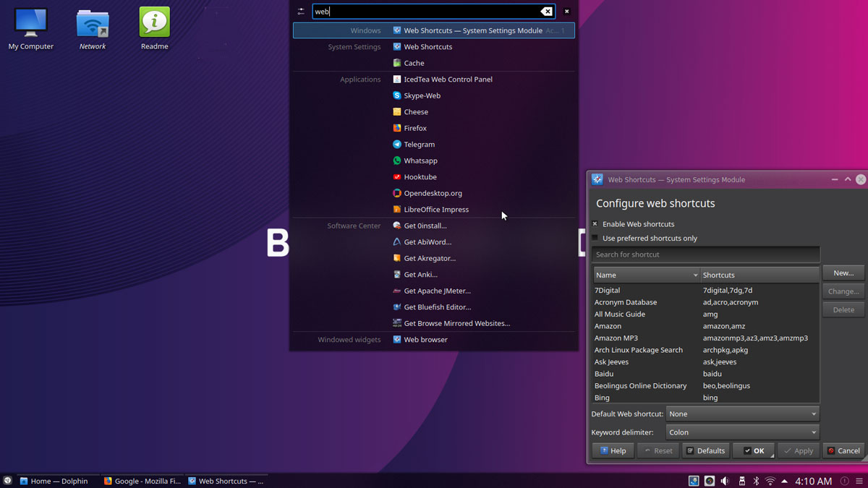Expand hidden tray icons arrow
Image resolution: width=868 pixels, height=488 pixels.
tap(785, 481)
